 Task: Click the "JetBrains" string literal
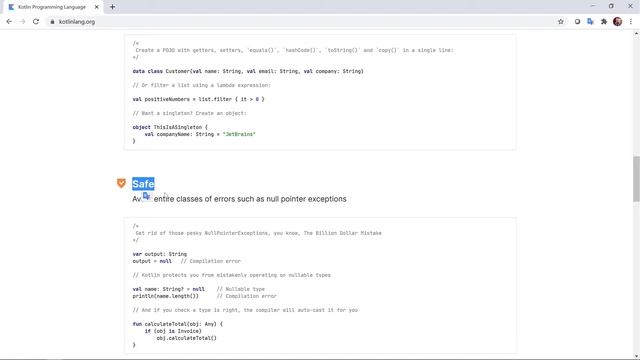point(239,134)
